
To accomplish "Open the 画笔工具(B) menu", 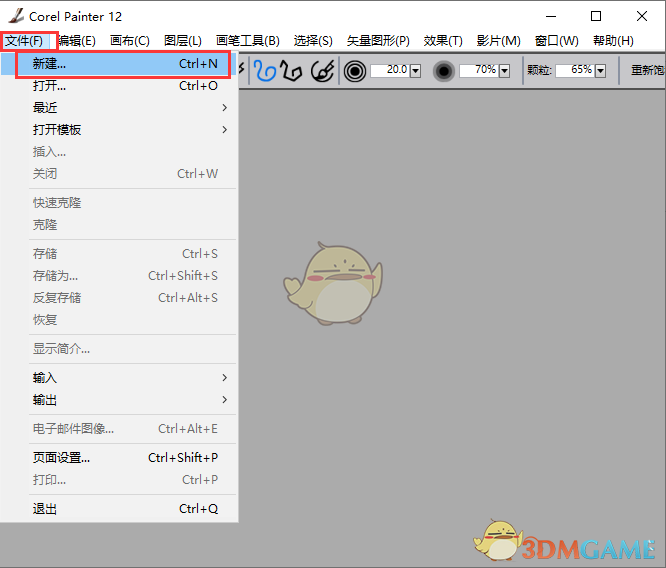I will [x=248, y=41].
